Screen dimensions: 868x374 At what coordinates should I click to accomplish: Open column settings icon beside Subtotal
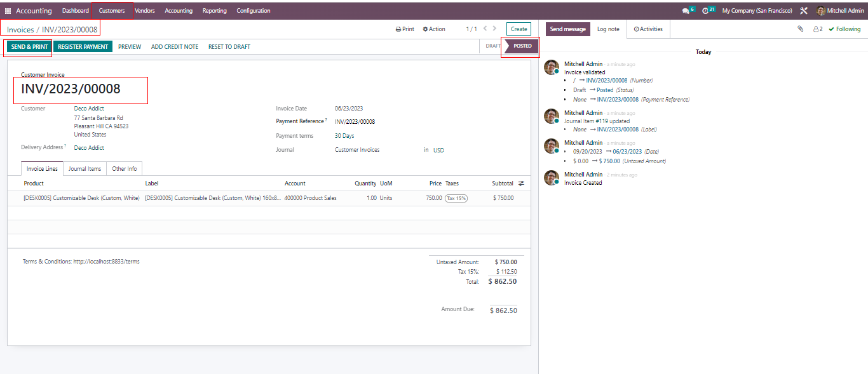[521, 184]
